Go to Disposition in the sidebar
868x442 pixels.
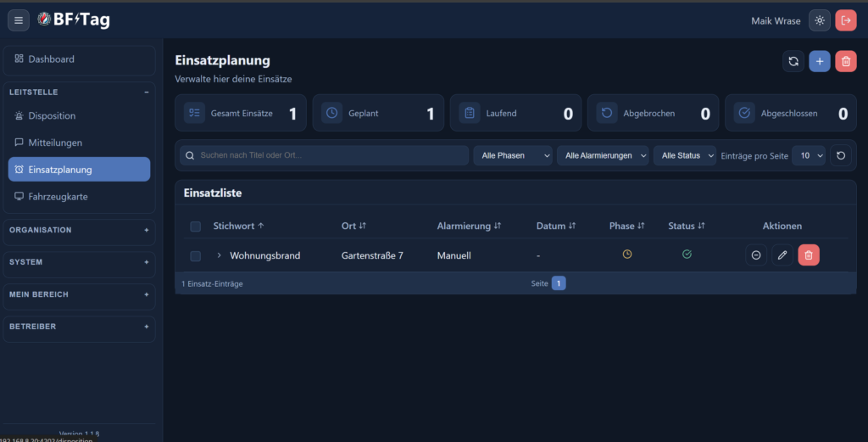click(x=52, y=116)
